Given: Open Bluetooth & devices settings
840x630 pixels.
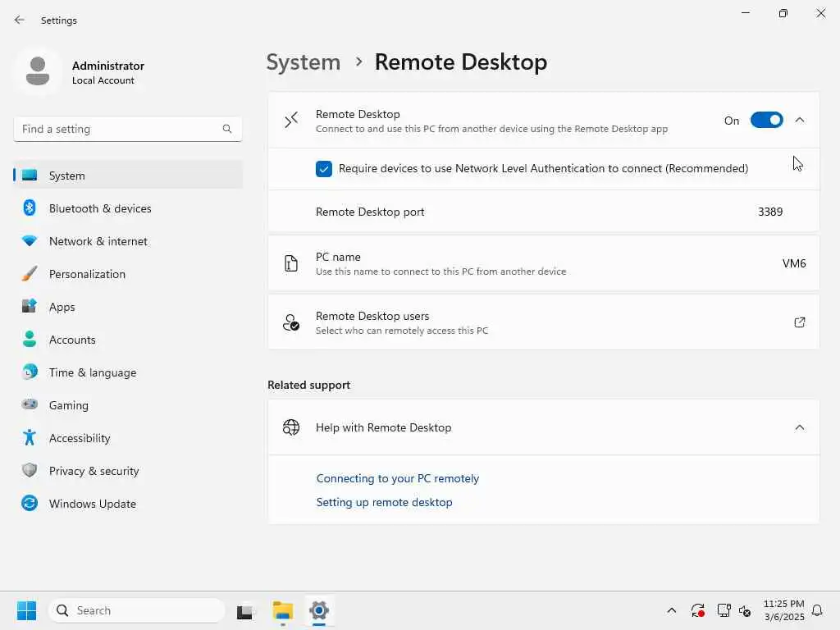Looking at the screenshot, I should [127, 208].
